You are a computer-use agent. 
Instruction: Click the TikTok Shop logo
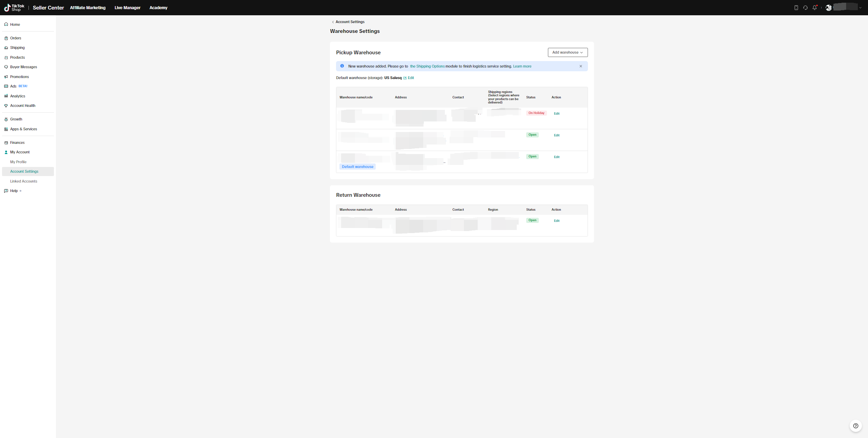(x=14, y=7)
